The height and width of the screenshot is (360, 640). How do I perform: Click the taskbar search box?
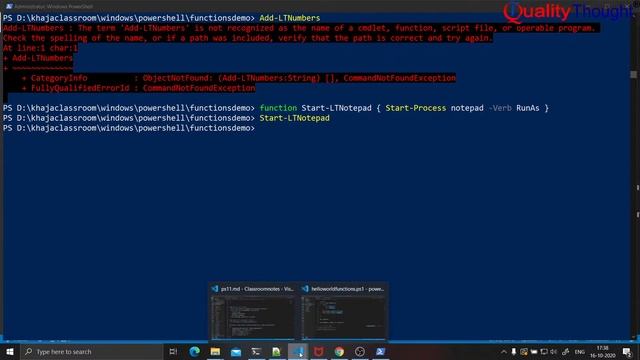coord(92,351)
